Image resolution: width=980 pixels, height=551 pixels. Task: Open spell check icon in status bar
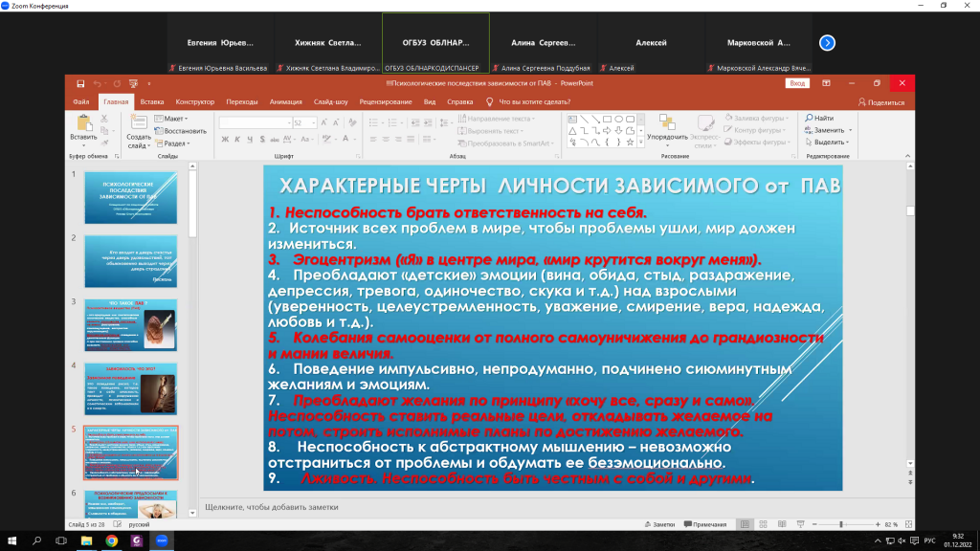click(x=118, y=525)
